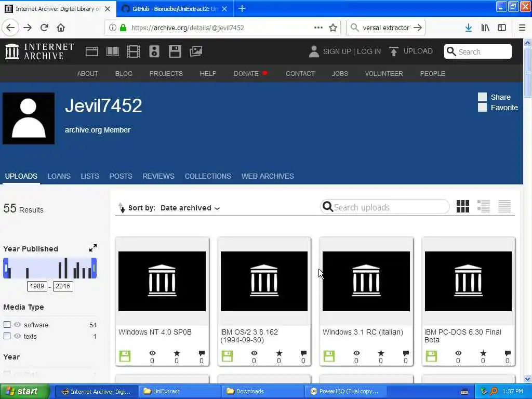This screenshot has height=399, width=532.
Task: Click the 2016 end year field
Action: 63,286
